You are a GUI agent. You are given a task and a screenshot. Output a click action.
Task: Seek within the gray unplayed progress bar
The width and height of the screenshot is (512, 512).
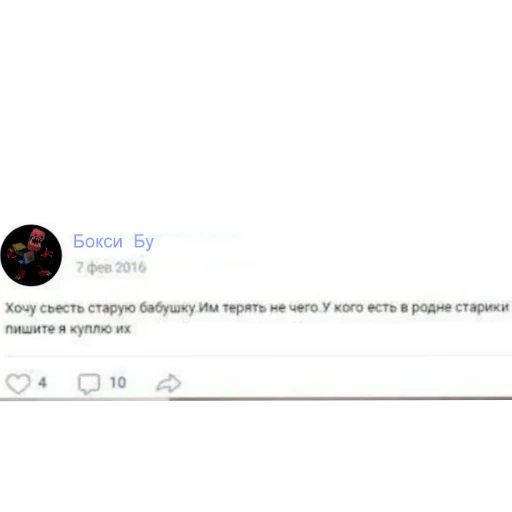coord(340,398)
